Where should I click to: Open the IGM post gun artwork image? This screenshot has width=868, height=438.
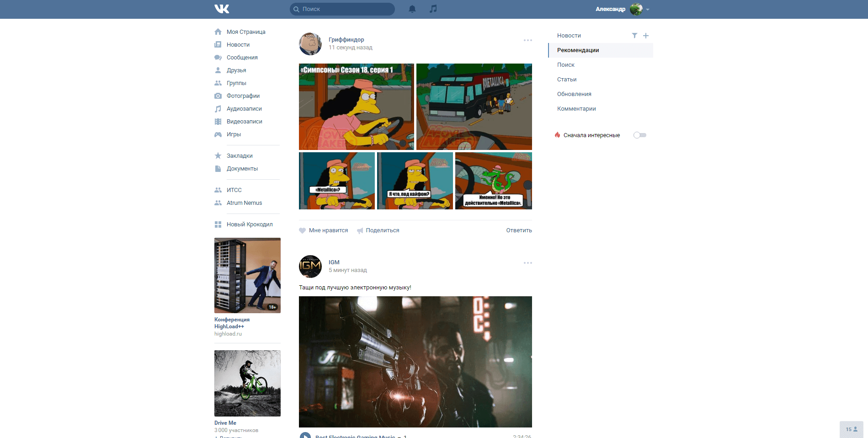click(x=415, y=362)
